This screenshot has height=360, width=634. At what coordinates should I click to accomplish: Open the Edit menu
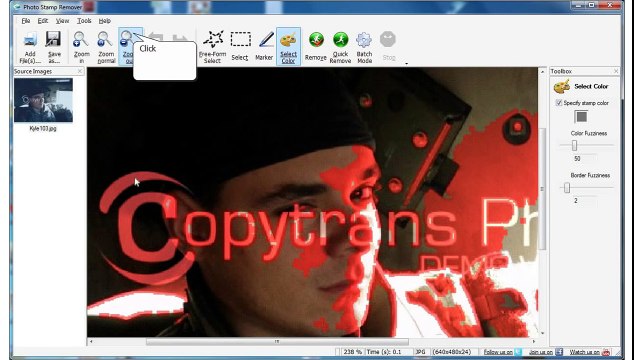pos(43,21)
